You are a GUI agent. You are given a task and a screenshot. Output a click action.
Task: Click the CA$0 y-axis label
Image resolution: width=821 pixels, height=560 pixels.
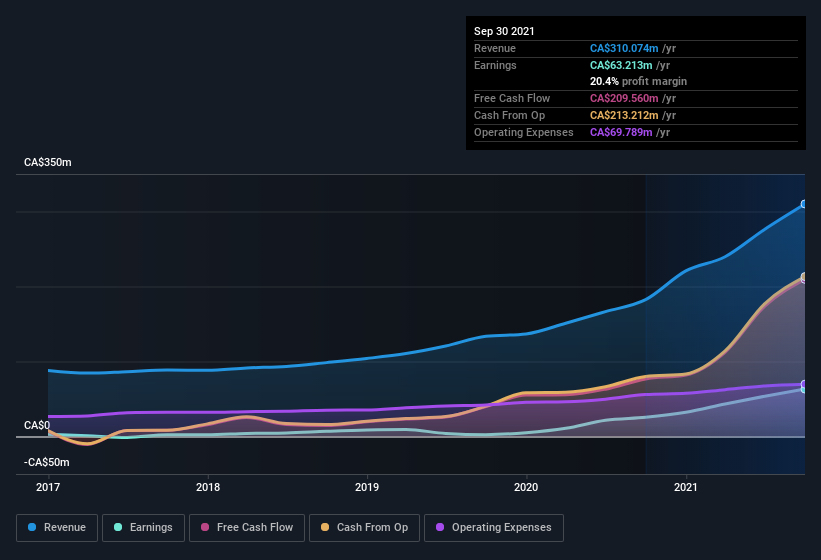tap(37, 425)
